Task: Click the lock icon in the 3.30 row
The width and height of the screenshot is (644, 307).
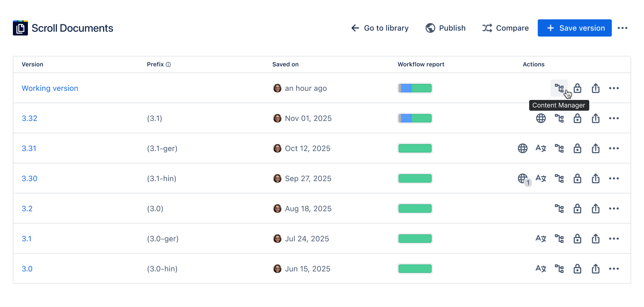Action: coord(577,178)
